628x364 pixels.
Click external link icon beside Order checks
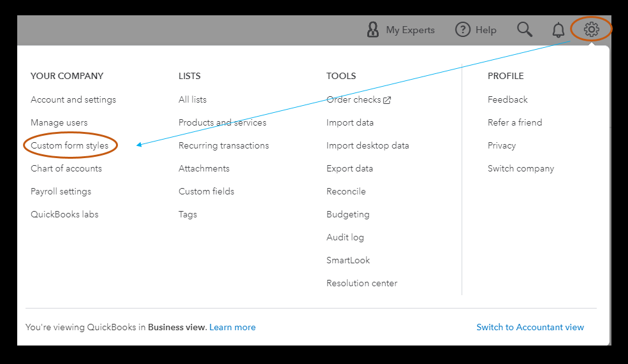coord(387,100)
